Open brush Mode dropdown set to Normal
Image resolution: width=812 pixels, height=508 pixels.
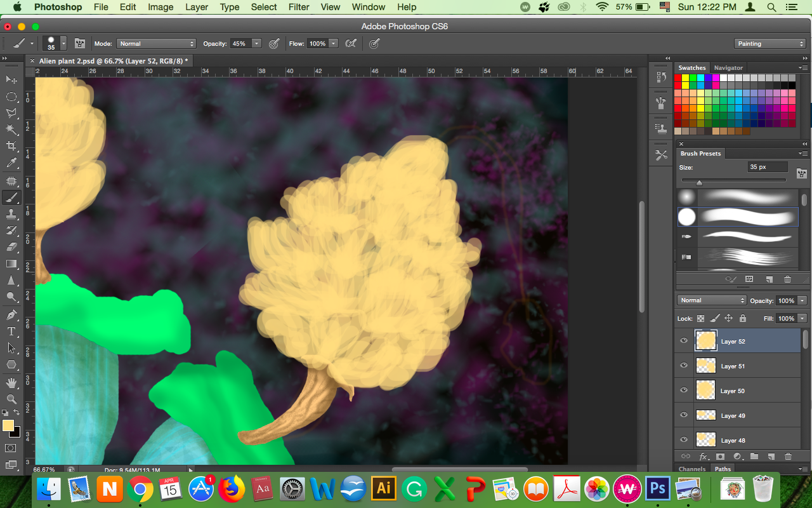tap(156, 44)
